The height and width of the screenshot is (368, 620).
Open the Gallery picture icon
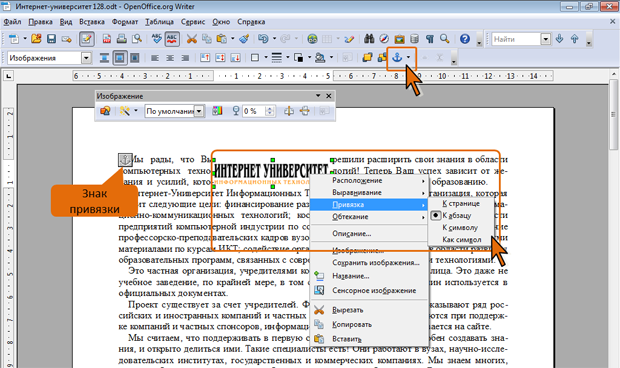399,39
